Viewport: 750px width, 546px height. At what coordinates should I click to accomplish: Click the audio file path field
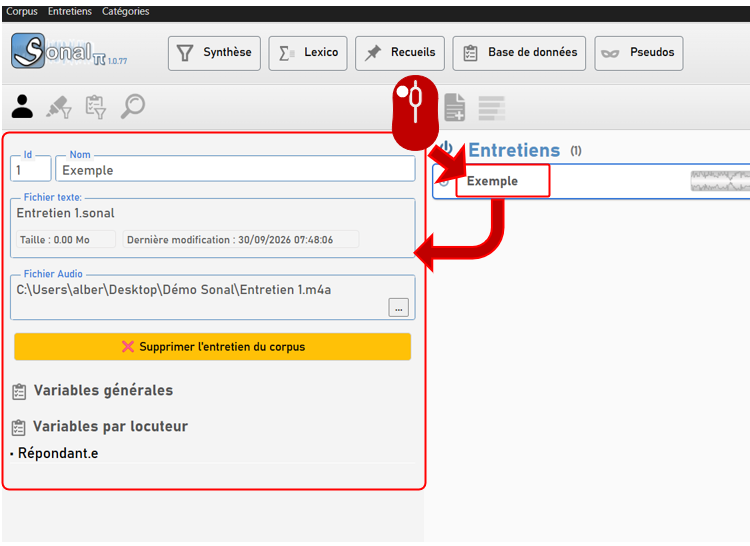pos(212,297)
